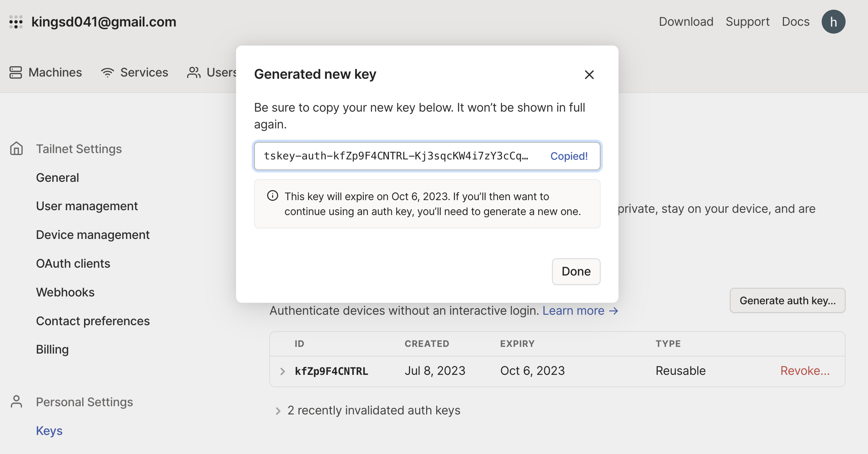Click the Copied! label in key field
This screenshot has width=868, height=454.
pos(569,156)
